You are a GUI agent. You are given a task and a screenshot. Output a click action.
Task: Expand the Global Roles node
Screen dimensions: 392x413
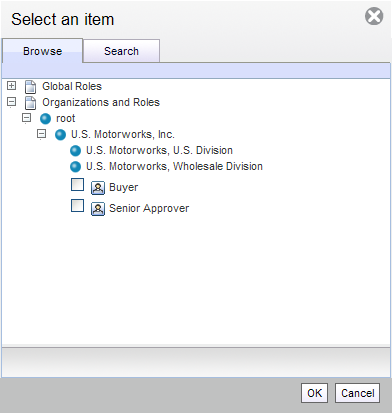11,86
